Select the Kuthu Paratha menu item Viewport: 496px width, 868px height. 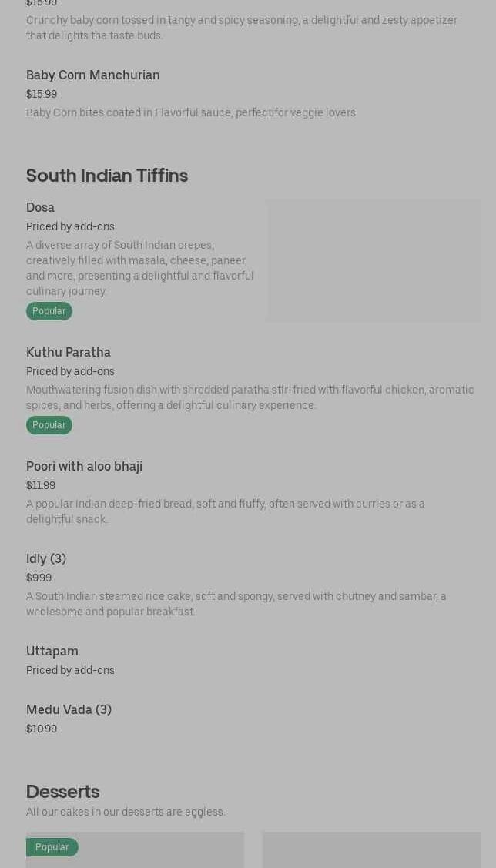point(69,352)
